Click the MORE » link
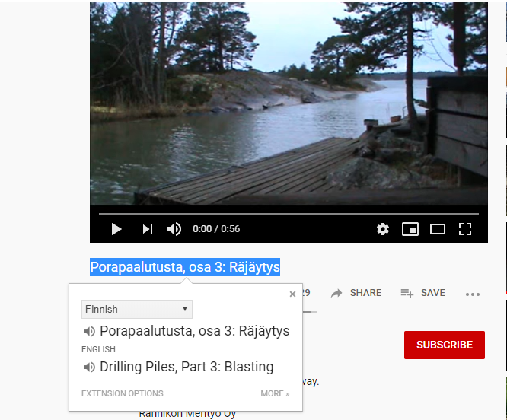The height and width of the screenshot is (420, 507). [275, 393]
